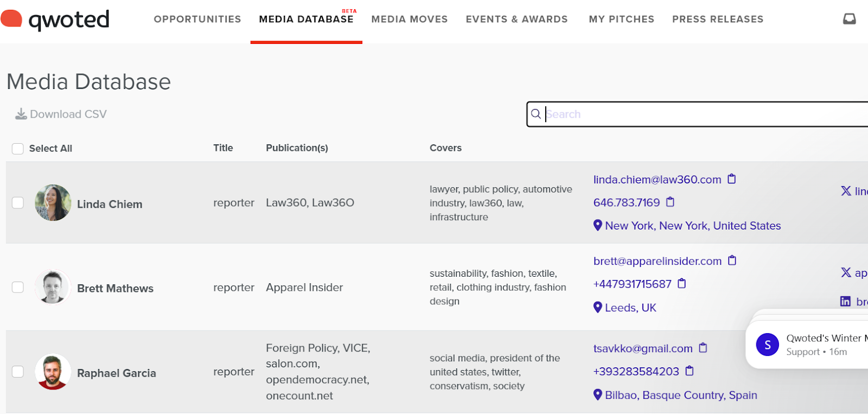Click the Media Database page heading
868x414 pixels.
coord(88,81)
